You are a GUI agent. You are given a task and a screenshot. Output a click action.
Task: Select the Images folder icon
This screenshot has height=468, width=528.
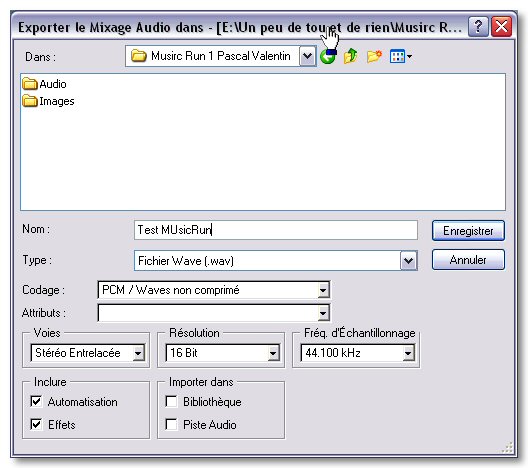coord(30,101)
